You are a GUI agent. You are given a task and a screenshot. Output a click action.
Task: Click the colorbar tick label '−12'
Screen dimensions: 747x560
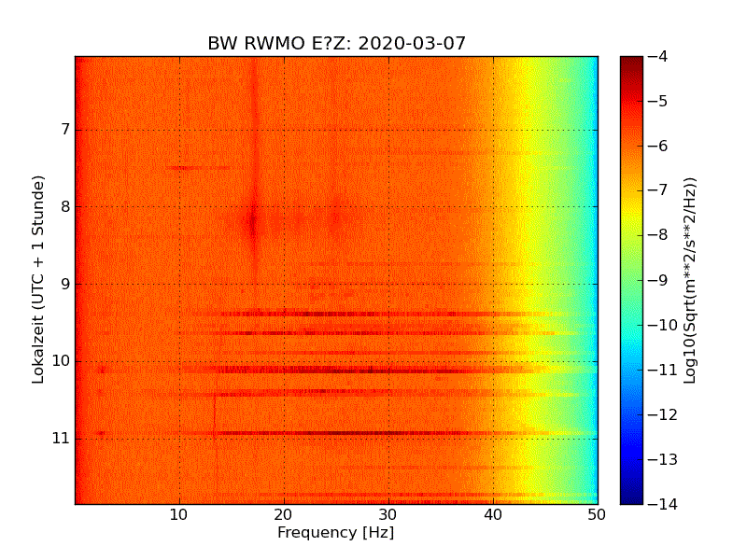tap(663, 414)
